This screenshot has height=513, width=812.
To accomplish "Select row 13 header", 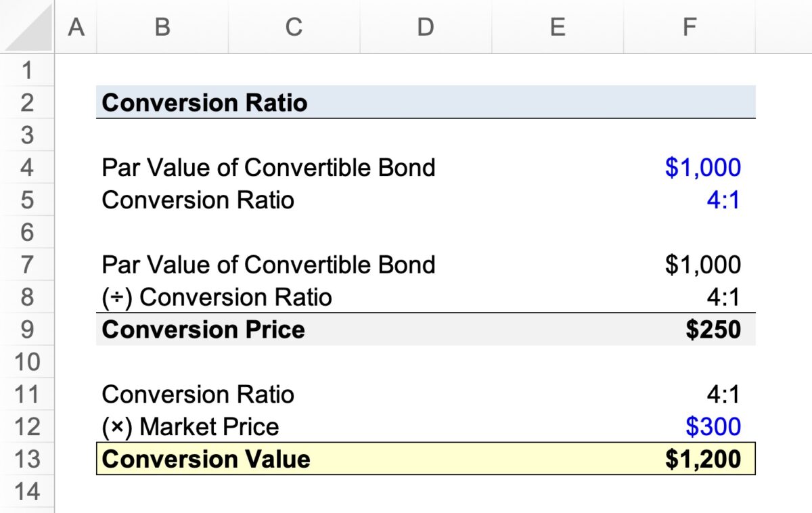I will point(28,459).
